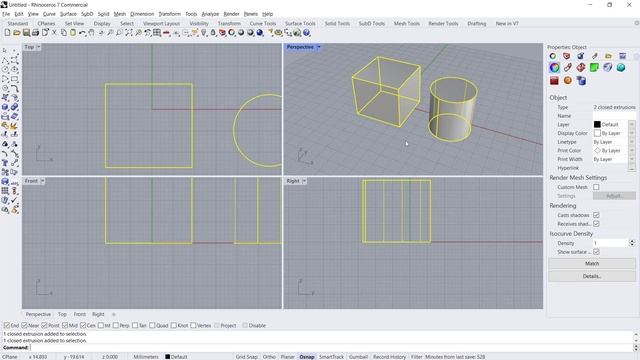This screenshot has height=360, width=640.
Task: Click the Undo arrow icon
Action: pyautogui.click(x=82, y=33)
